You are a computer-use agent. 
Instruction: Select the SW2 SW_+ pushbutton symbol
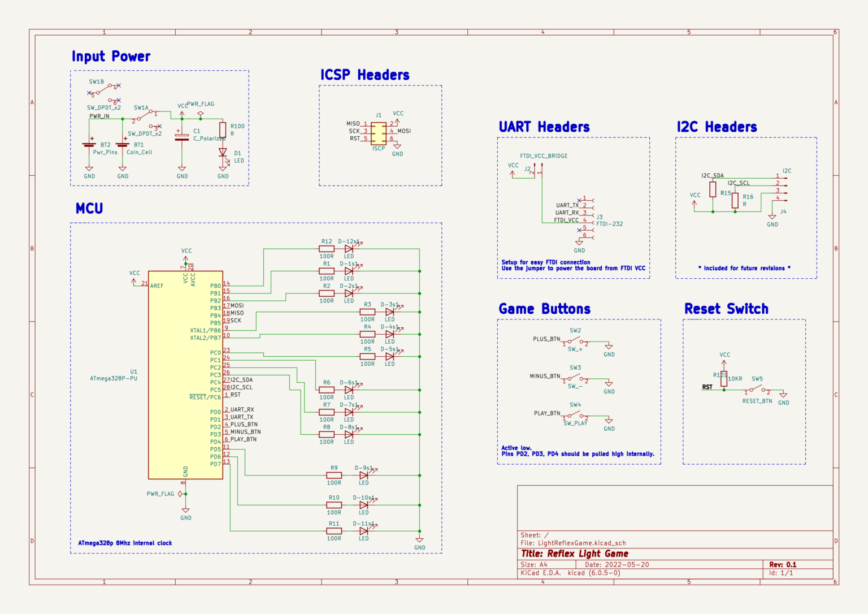tap(575, 341)
